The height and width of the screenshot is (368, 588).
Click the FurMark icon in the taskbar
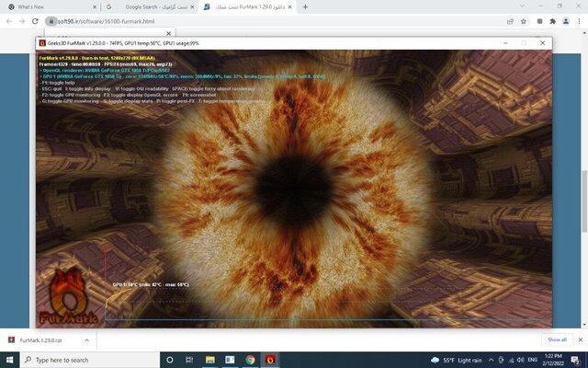click(x=270, y=360)
